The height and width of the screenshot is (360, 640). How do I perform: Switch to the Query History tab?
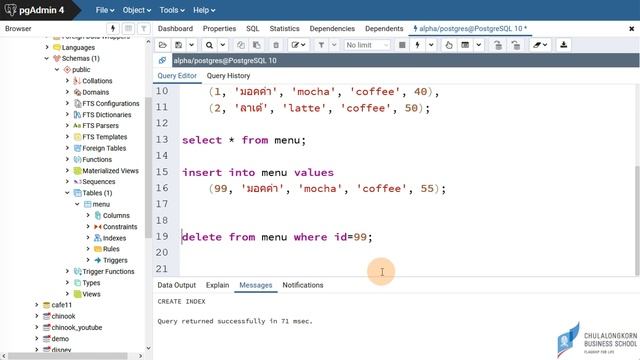pyautogui.click(x=228, y=76)
